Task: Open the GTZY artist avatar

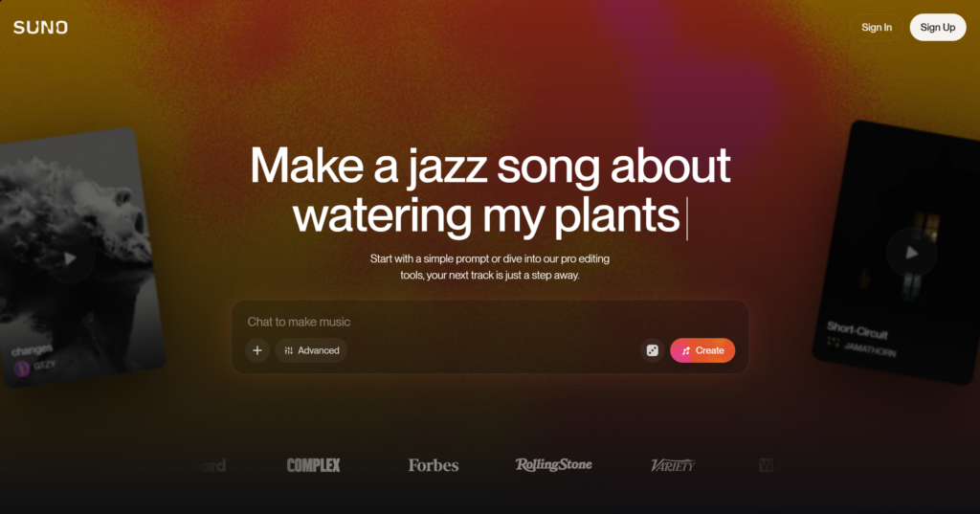Action: pos(22,369)
